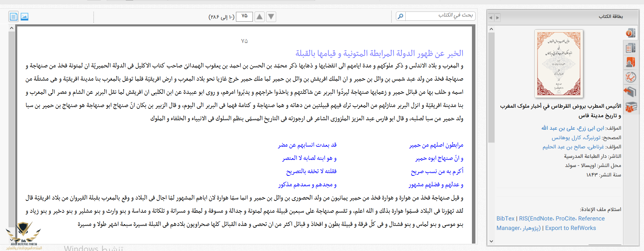Click Export to RefWorks link
The height and width of the screenshot is (251, 644).
tap(570, 228)
